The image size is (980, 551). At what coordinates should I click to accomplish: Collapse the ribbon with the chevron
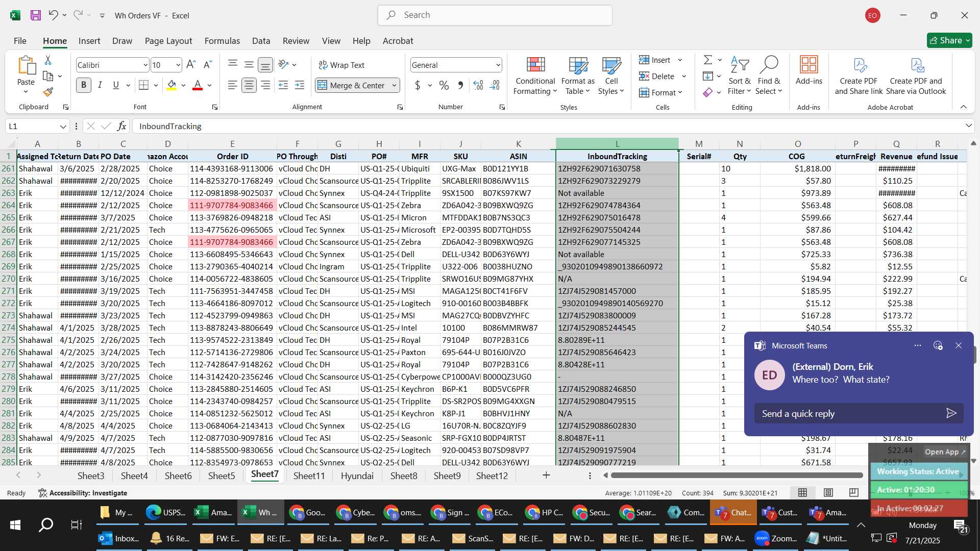click(964, 107)
